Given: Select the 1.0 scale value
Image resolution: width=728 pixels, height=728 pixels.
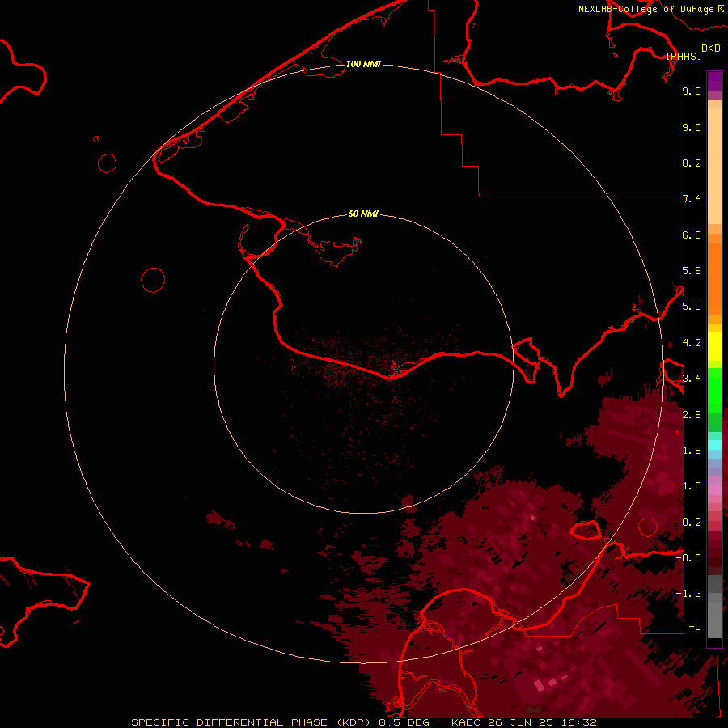Looking at the screenshot, I should 692,486.
